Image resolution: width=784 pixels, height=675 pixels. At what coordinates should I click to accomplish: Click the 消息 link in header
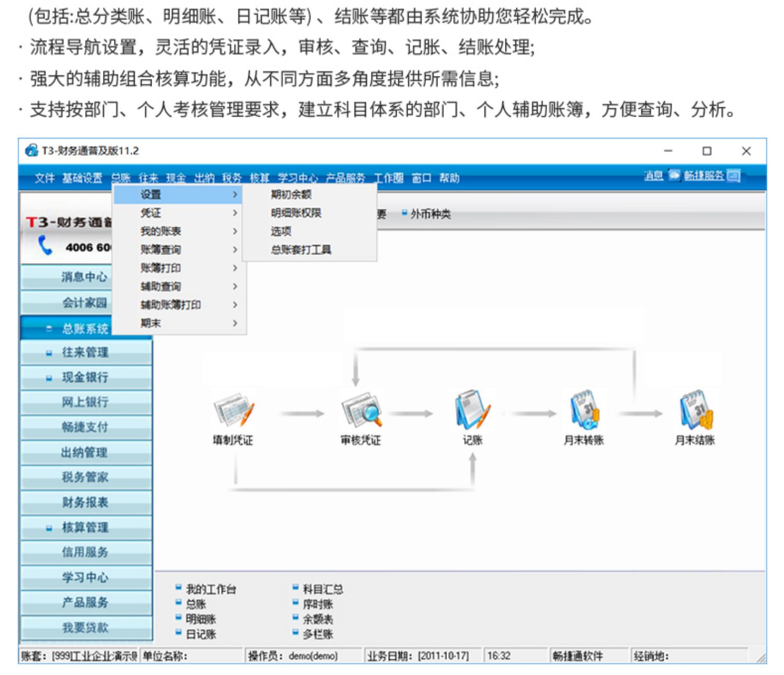653,176
